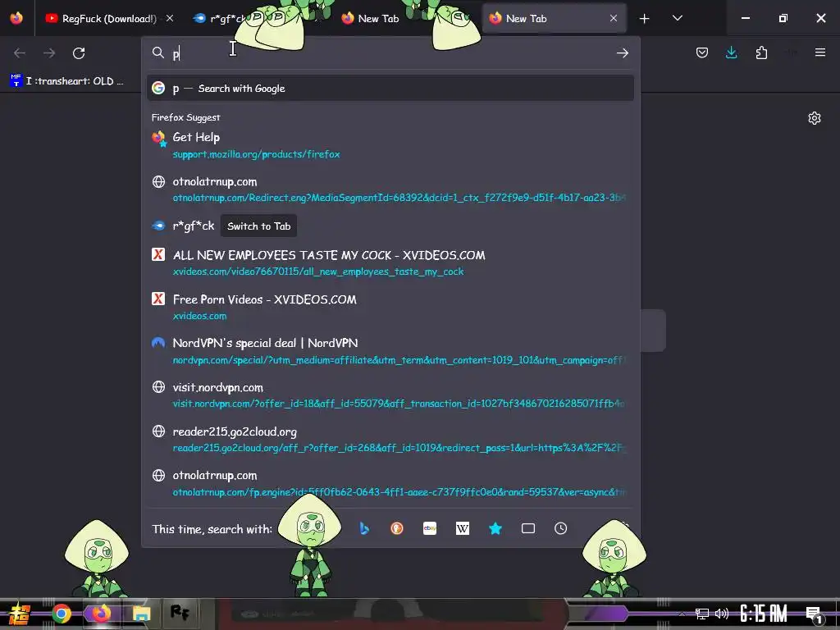
Task: Select the Firefox taskbar icon
Action: 101,614
